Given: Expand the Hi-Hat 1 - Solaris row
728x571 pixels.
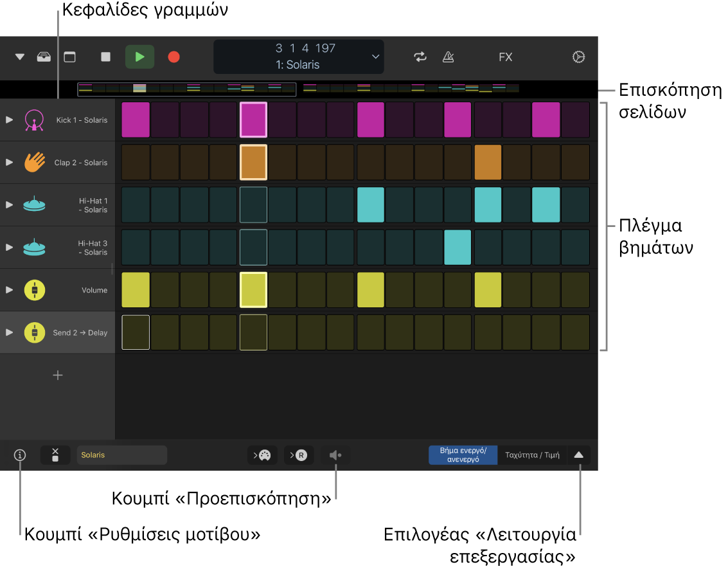Looking at the screenshot, I should click(9, 205).
